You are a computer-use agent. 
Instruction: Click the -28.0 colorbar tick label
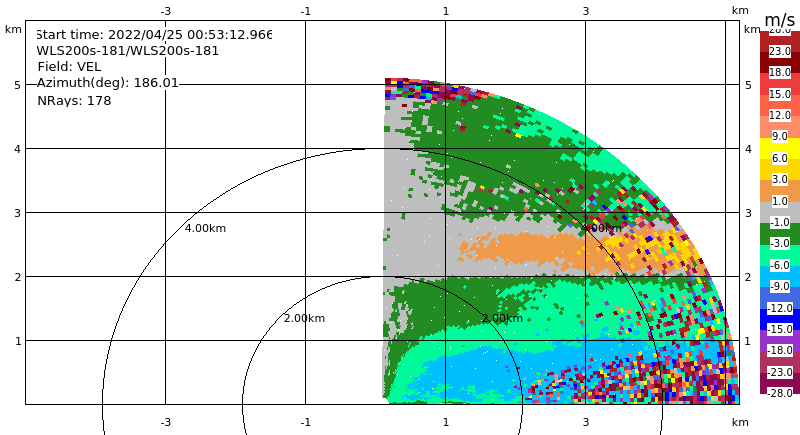point(780,393)
